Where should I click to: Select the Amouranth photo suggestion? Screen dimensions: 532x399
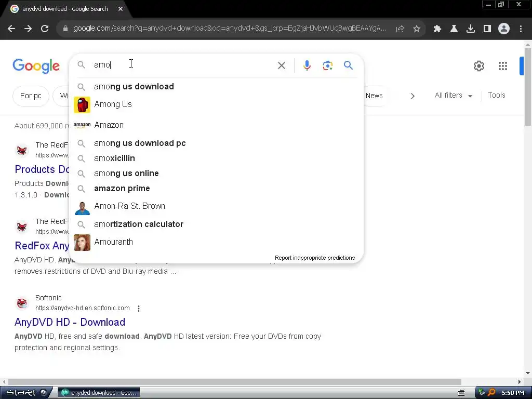point(82,243)
